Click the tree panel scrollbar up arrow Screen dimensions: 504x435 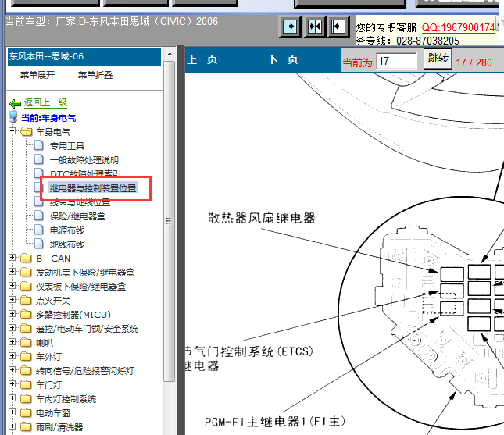pos(170,55)
